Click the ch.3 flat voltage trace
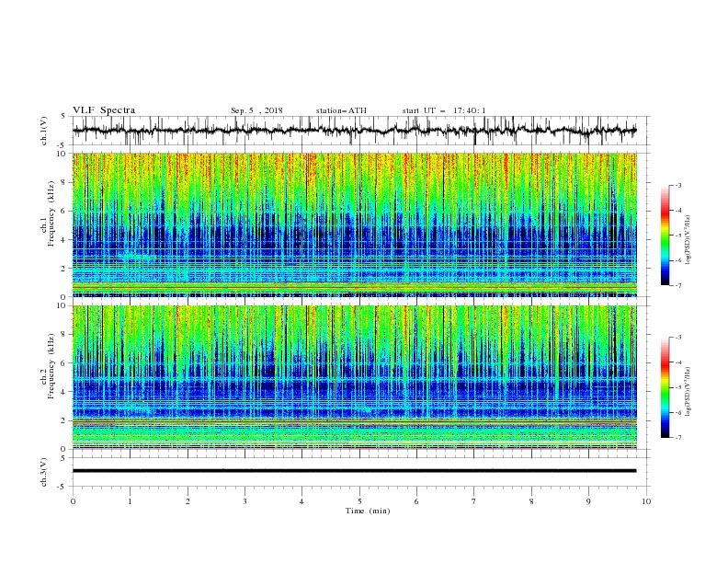 [354, 471]
